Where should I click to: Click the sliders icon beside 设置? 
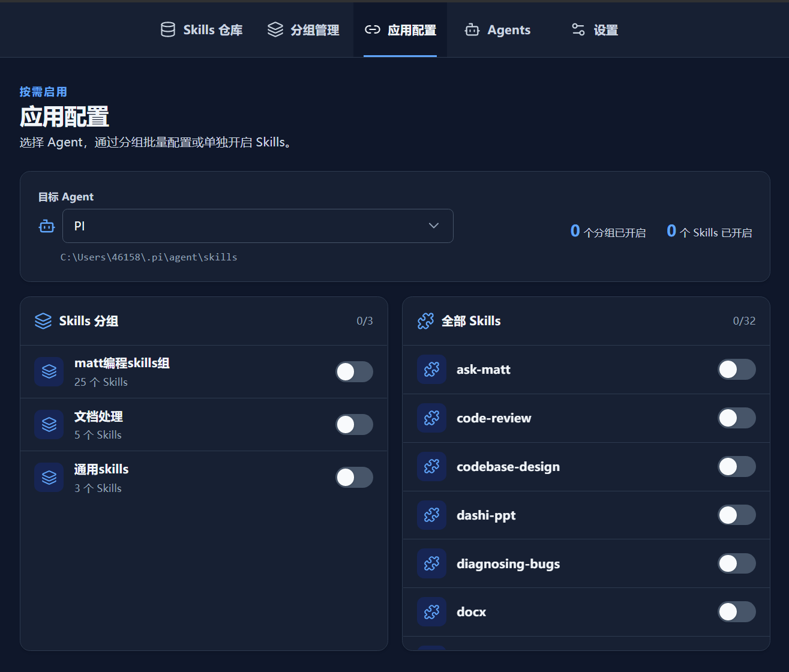pos(578,29)
